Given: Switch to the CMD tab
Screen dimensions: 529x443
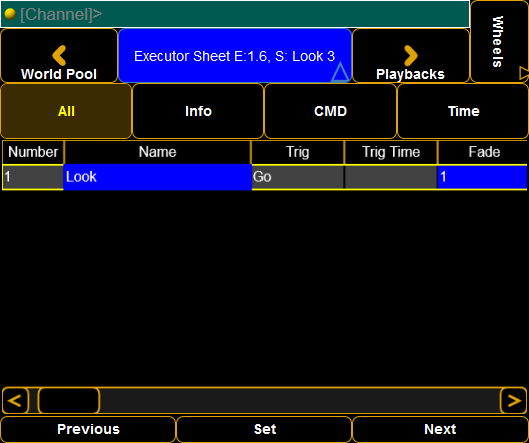Looking at the screenshot, I should 330,111.
